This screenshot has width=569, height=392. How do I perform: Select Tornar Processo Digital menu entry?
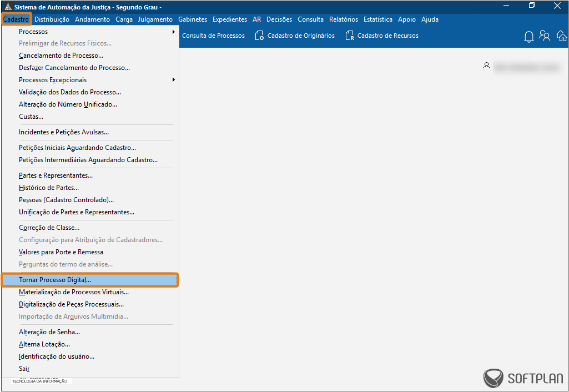pyautogui.click(x=89, y=280)
